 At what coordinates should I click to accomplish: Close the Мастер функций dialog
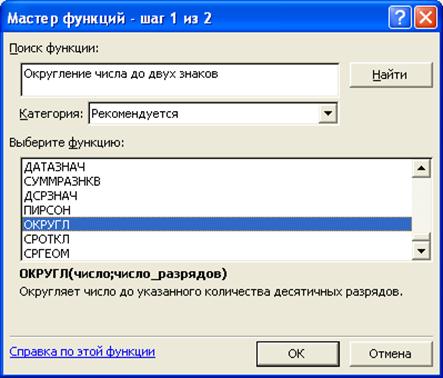point(425,17)
